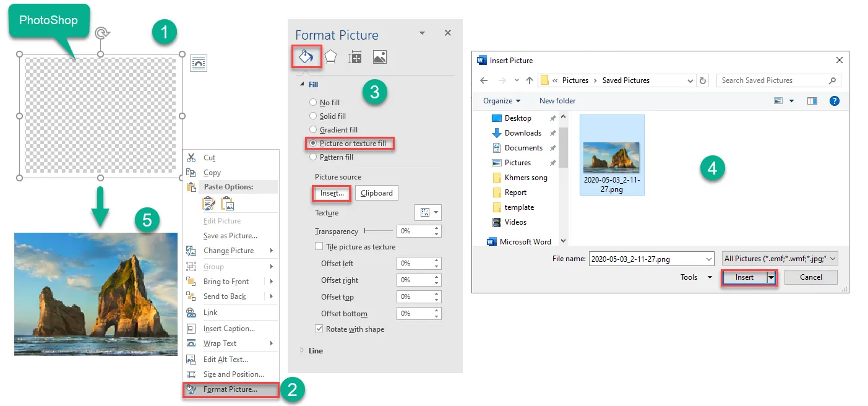
Task: Click the Copy icon in context menu
Action: click(191, 173)
